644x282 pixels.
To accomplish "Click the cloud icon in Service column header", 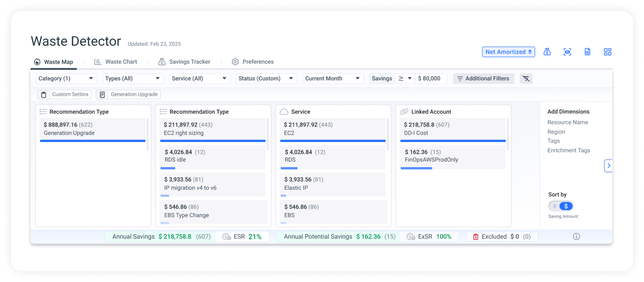I will 284,111.
